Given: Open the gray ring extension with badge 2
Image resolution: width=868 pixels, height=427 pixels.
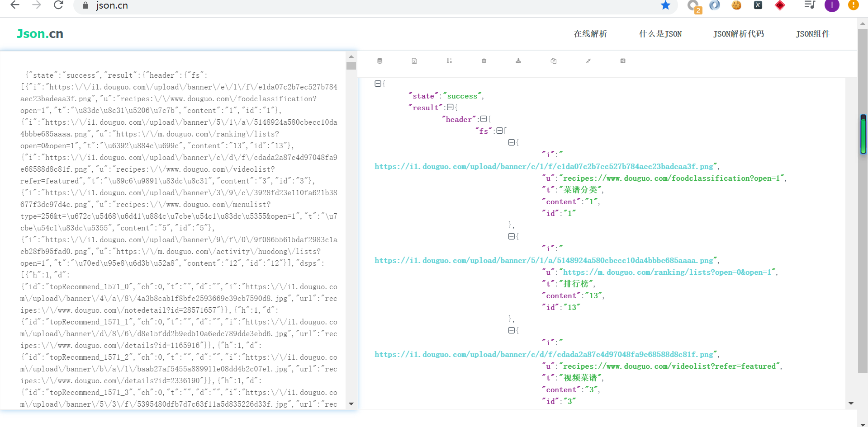Looking at the screenshot, I should coord(693,6).
